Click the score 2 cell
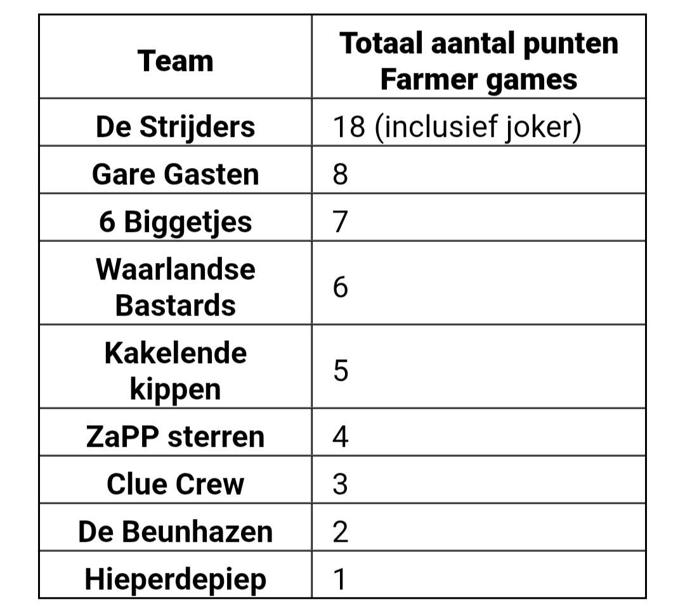 click(x=479, y=527)
